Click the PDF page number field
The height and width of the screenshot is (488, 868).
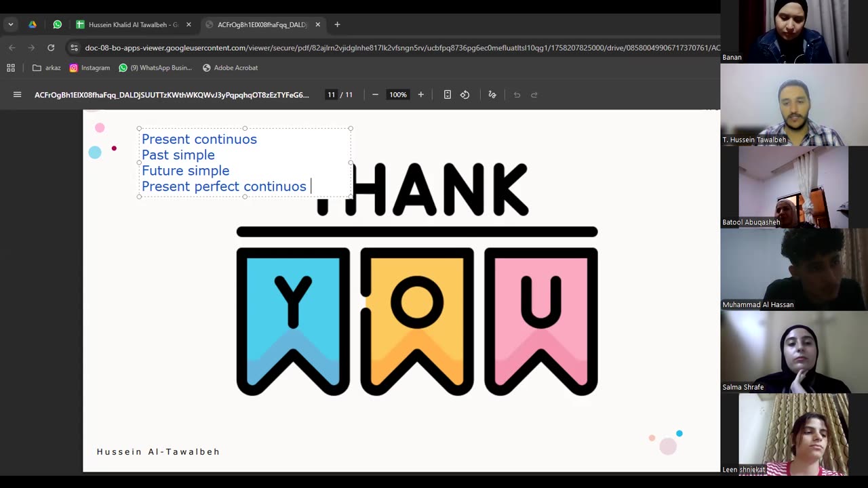point(331,95)
